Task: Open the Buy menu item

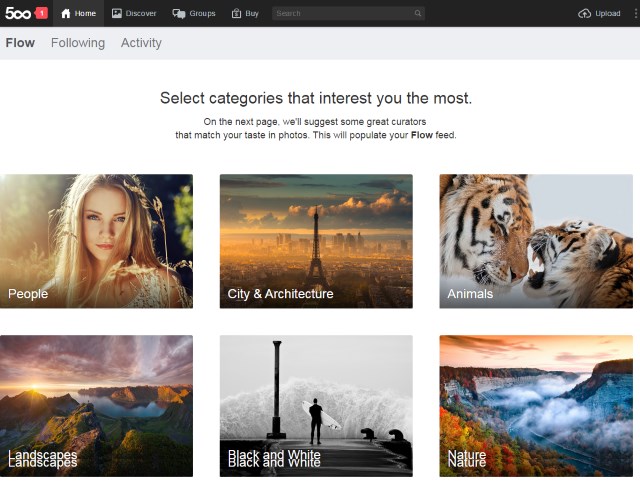Action: pyautogui.click(x=245, y=13)
